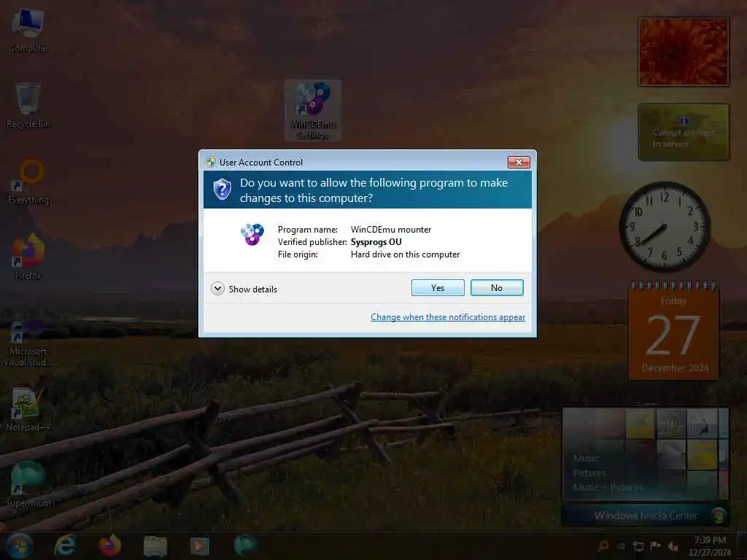Select 'Music + Pictures' in Media Center gadget
This screenshot has width=747, height=560.
[x=608, y=487]
